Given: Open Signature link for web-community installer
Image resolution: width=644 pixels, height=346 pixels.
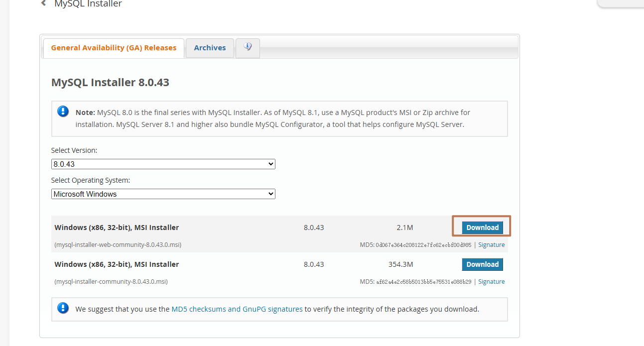Looking at the screenshot, I should coord(492,245).
